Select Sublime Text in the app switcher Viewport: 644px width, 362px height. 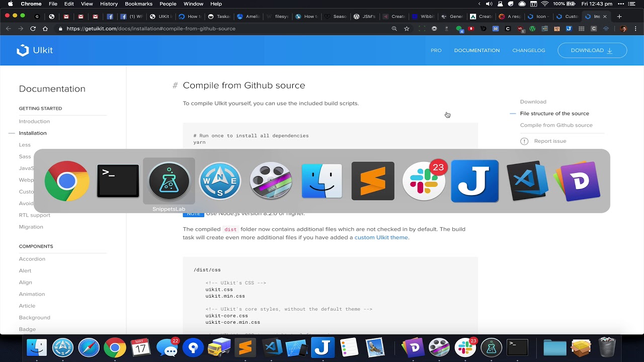click(x=372, y=181)
